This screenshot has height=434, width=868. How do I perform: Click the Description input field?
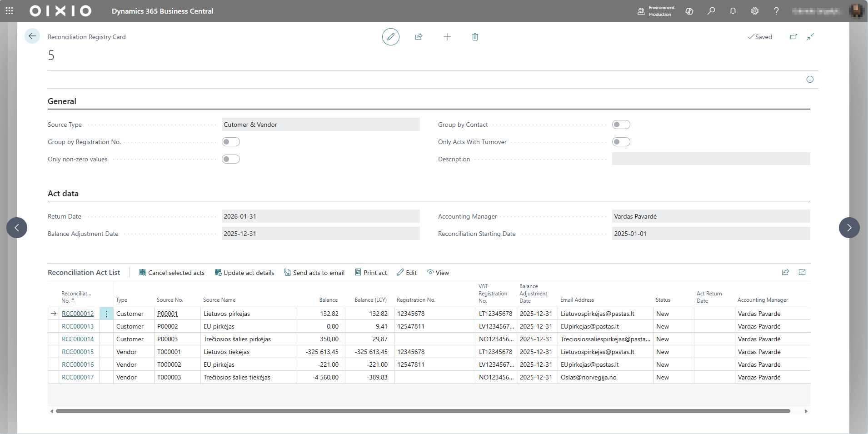[710, 159]
